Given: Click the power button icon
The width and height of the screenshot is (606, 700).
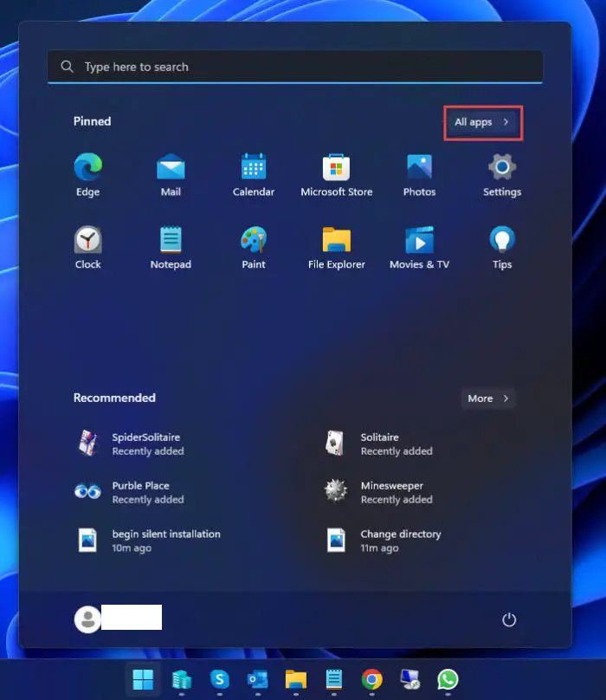Looking at the screenshot, I should [x=509, y=619].
